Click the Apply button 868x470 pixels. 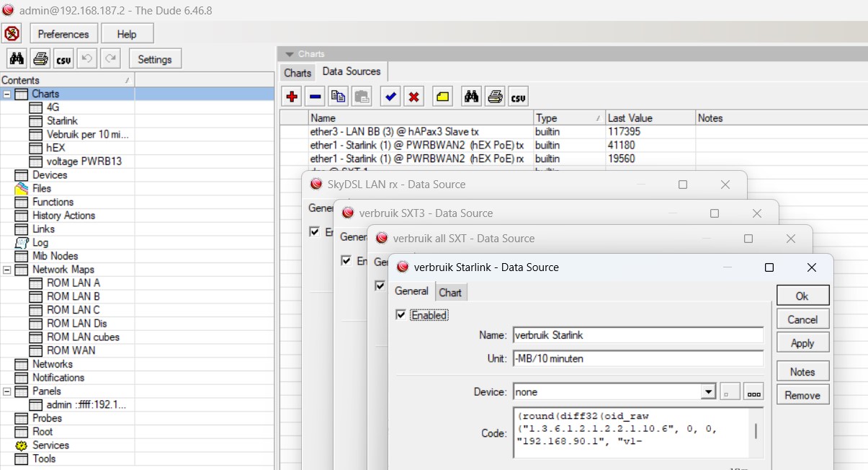(x=802, y=343)
